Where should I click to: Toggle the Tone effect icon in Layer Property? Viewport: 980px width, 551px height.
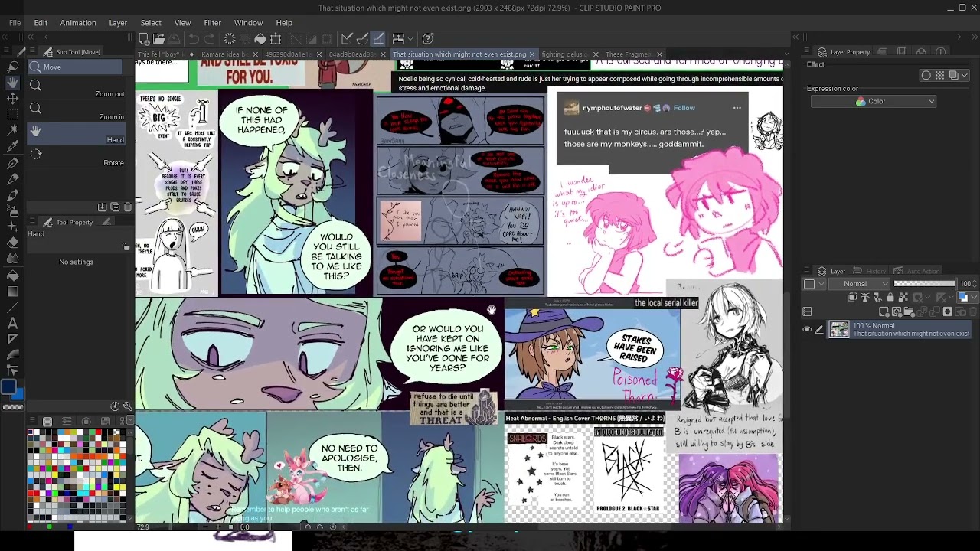tap(939, 75)
